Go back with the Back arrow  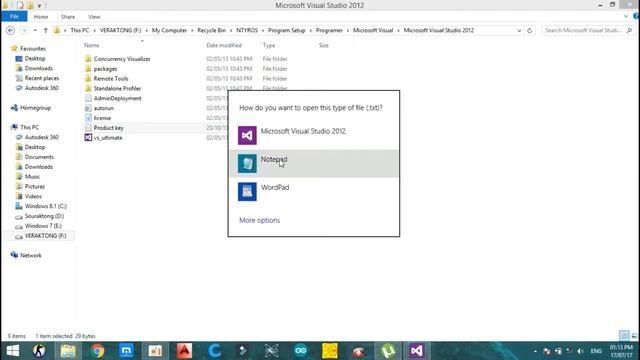[x=11, y=31]
